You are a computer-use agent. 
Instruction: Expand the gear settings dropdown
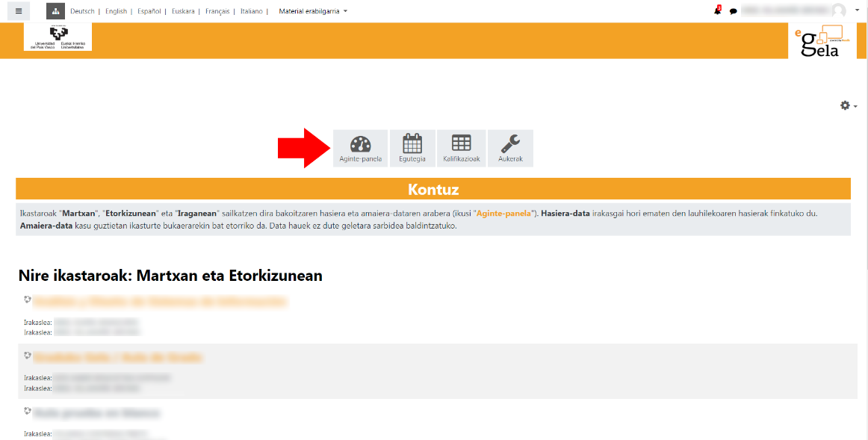[x=848, y=106]
